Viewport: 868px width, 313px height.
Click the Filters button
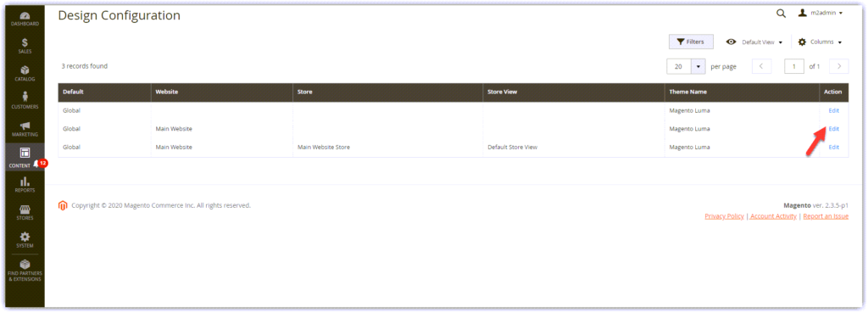691,42
